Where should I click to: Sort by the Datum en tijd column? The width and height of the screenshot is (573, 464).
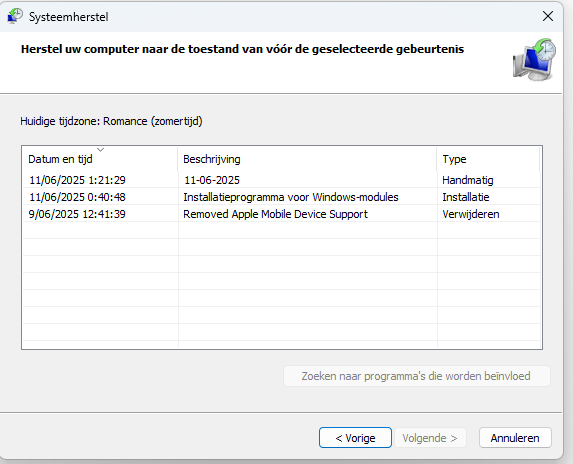click(100, 159)
